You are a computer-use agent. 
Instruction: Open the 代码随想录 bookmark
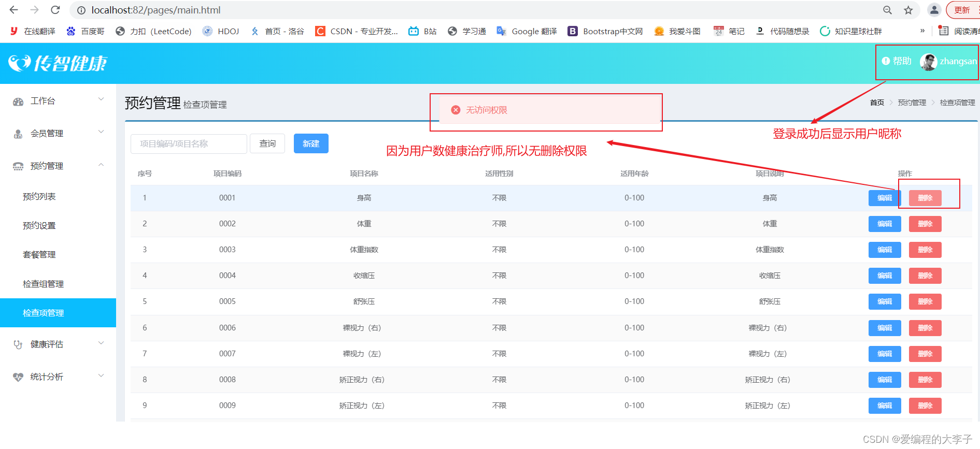pyautogui.click(x=783, y=31)
